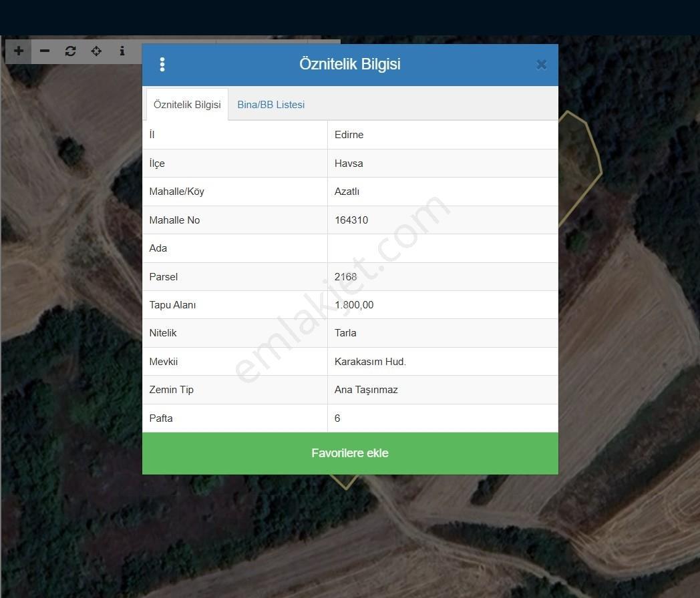Select the Mevkii value Karakasım Hud.
700x598 pixels.
click(370, 362)
